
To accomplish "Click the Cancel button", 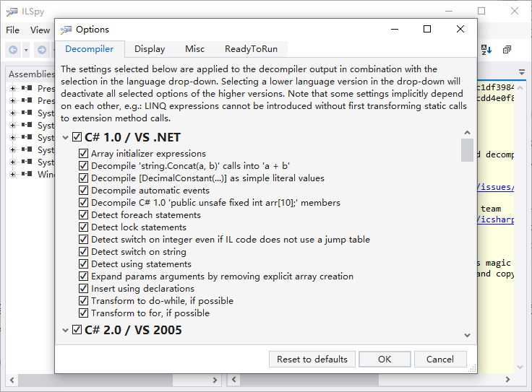I will click(x=440, y=359).
